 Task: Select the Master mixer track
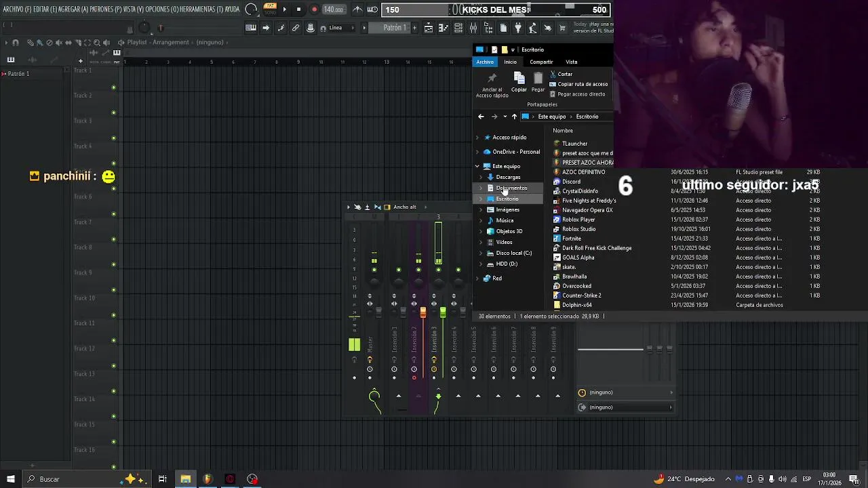click(370, 343)
